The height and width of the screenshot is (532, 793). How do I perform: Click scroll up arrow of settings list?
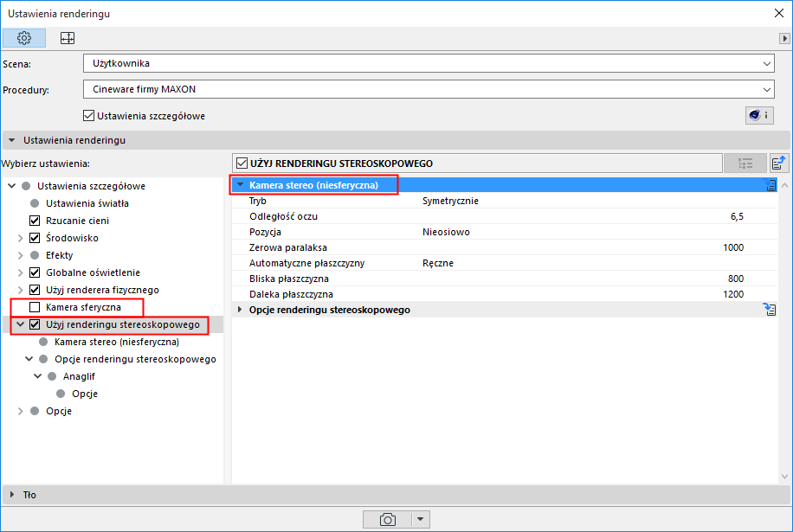[784, 185]
